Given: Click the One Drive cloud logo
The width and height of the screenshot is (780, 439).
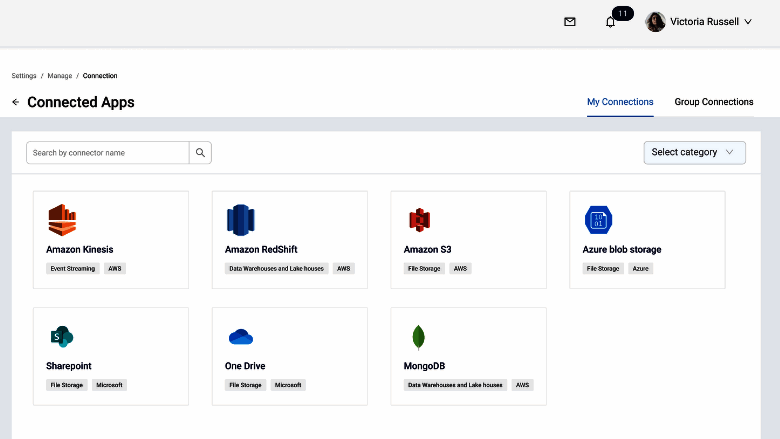Looking at the screenshot, I should [241, 337].
